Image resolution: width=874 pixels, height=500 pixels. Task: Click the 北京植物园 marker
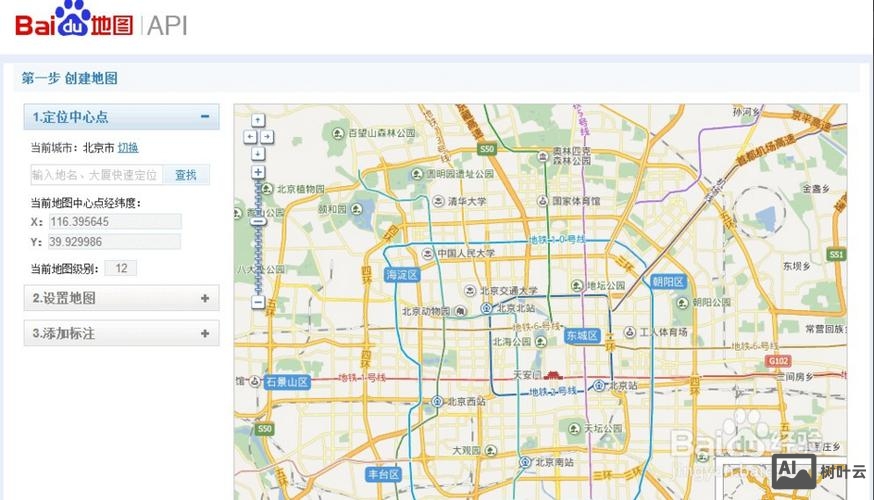pos(268,189)
